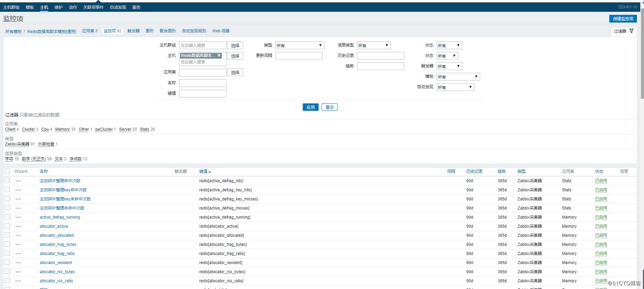Open wizard dots for the allocator_active row
644x289 pixels.
click(18, 226)
